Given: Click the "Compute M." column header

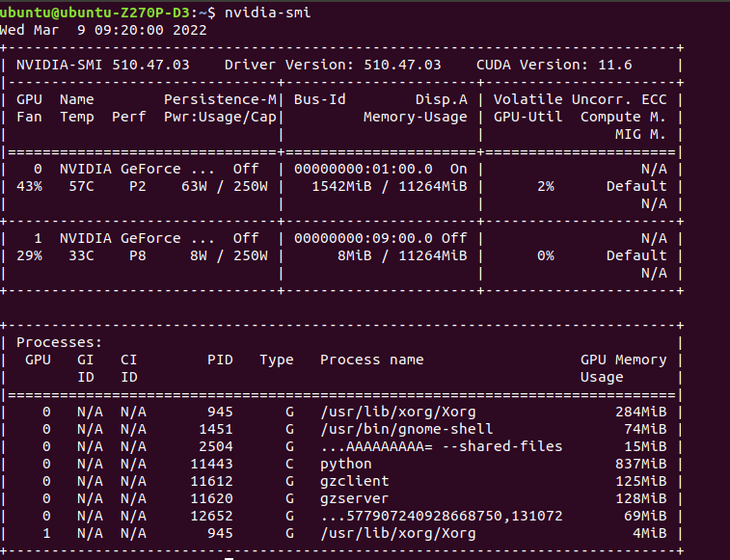Looking at the screenshot, I should 623,117.
